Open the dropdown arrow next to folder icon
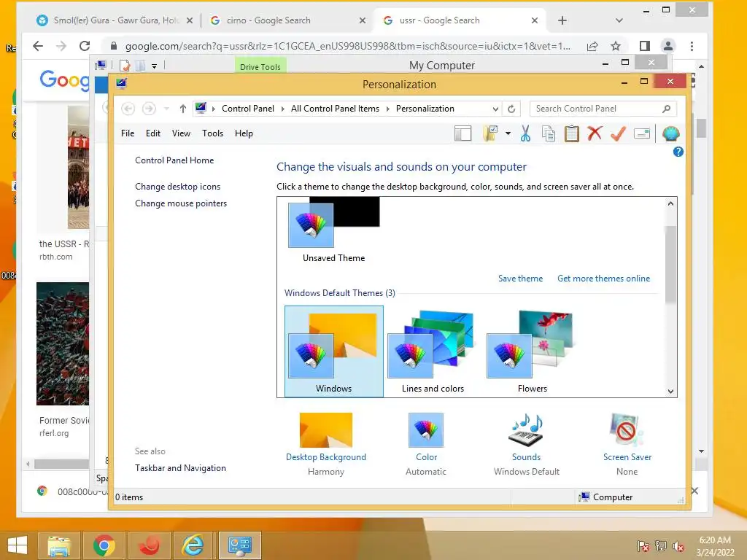The image size is (747, 560). [508, 134]
